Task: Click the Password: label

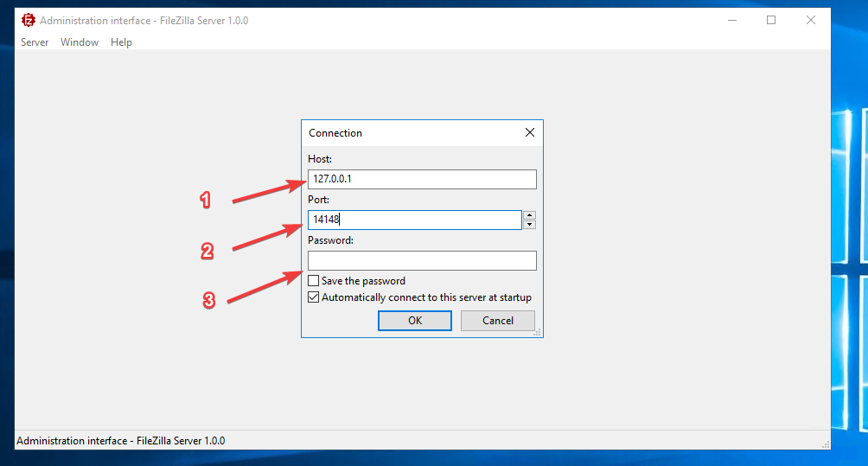Action: 330,240
